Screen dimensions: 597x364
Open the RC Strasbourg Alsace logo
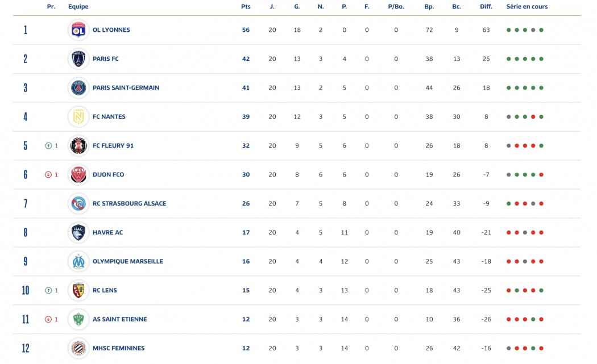pyautogui.click(x=78, y=204)
